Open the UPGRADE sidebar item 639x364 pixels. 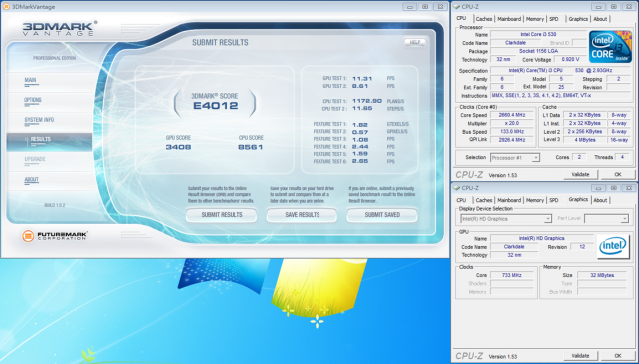click(35, 159)
